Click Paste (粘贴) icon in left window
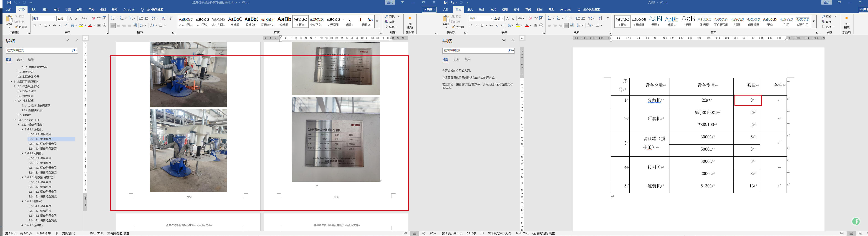Image resolution: width=868 pixels, height=236 pixels. tap(9, 21)
